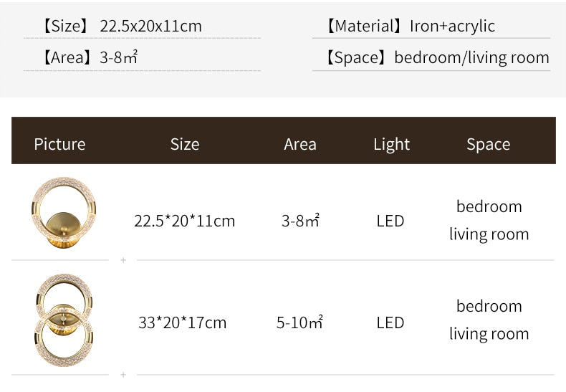Screen dimensions: 566x392
Task: Click LED in the double-ring lamp row
Action: (x=390, y=322)
